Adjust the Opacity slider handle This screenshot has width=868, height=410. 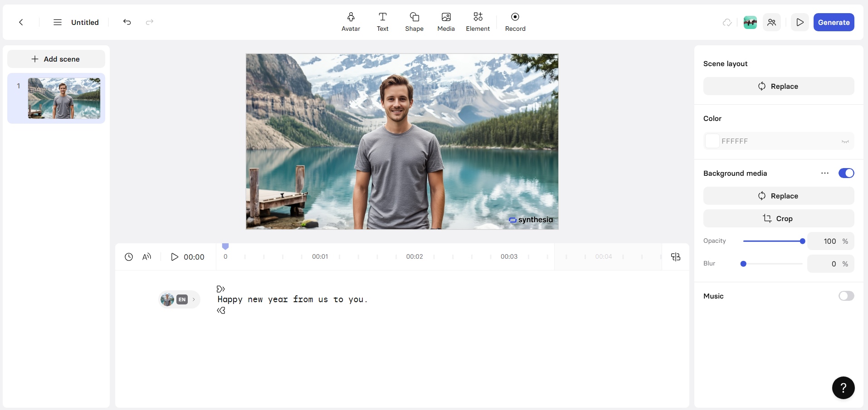(x=802, y=241)
